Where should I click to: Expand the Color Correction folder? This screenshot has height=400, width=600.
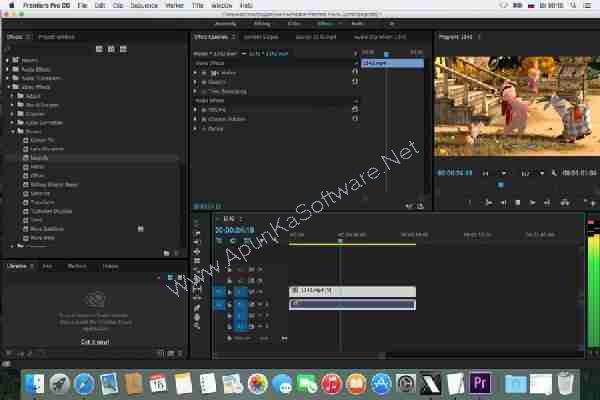pyautogui.click(x=12, y=122)
